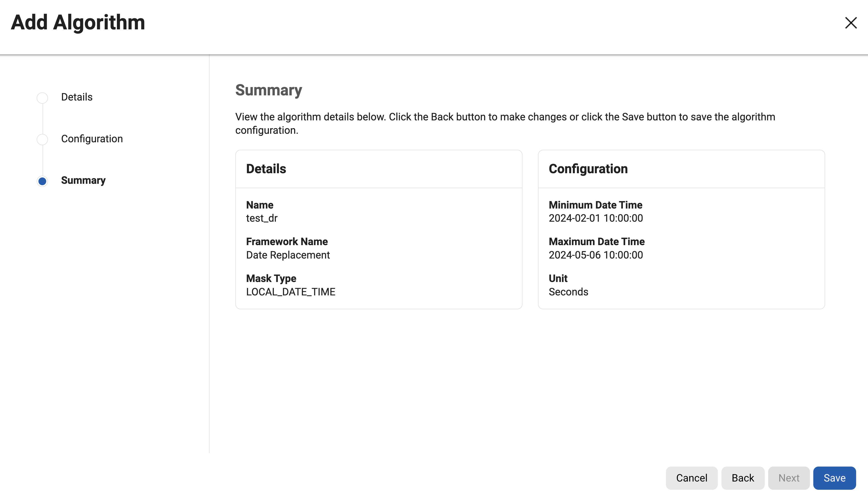Click the Configuration card header

(588, 169)
